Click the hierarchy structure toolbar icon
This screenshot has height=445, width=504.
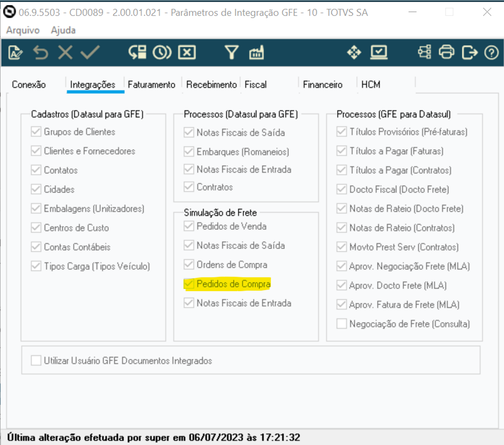coord(424,53)
